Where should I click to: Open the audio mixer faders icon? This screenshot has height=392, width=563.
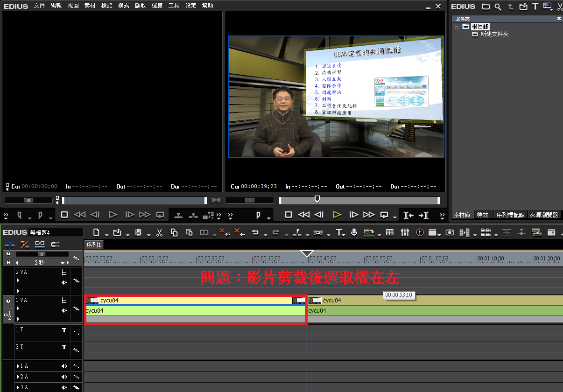(405, 232)
